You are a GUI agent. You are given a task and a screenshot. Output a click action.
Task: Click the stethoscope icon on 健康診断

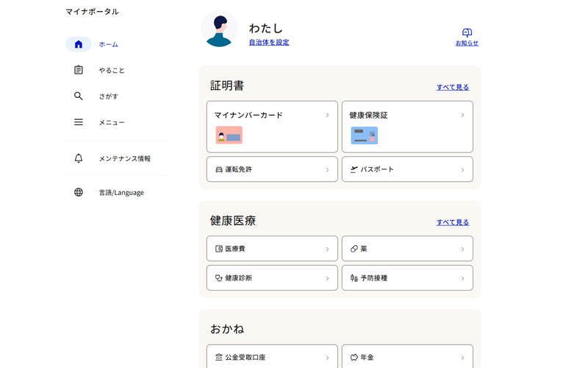pyautogui.click(x=219, y=278)
